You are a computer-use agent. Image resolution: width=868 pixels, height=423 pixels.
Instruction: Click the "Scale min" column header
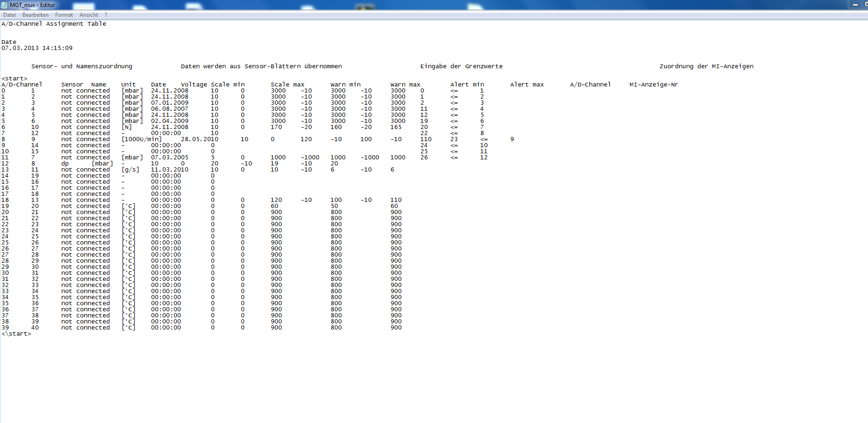pos(228,85)
